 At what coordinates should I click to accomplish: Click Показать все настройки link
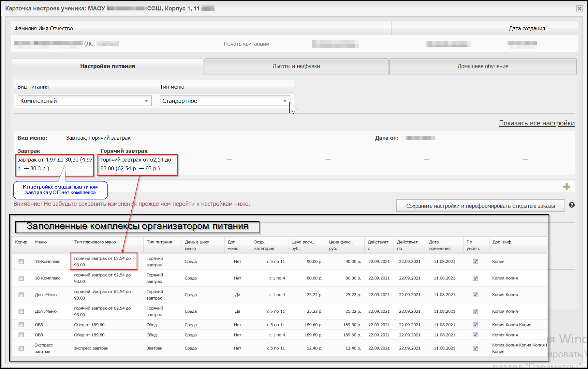(537, 123)
